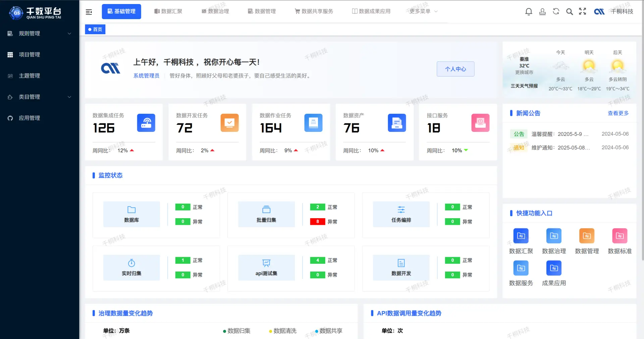The height and width of the screenshot is (339, 644).
Task: Open the 更多菜单 dropdown
Action: (x=423, y=11)
